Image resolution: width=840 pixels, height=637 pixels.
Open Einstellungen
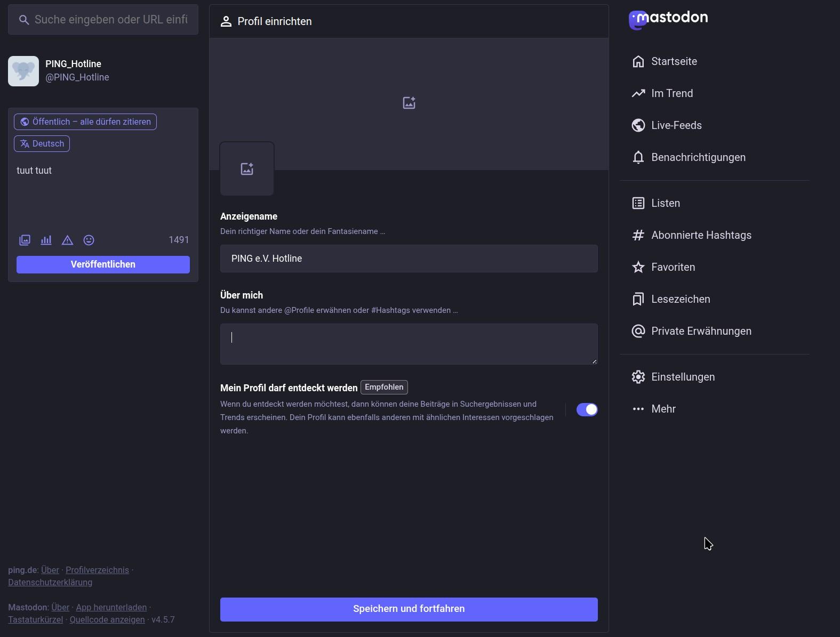pos(683,377)
